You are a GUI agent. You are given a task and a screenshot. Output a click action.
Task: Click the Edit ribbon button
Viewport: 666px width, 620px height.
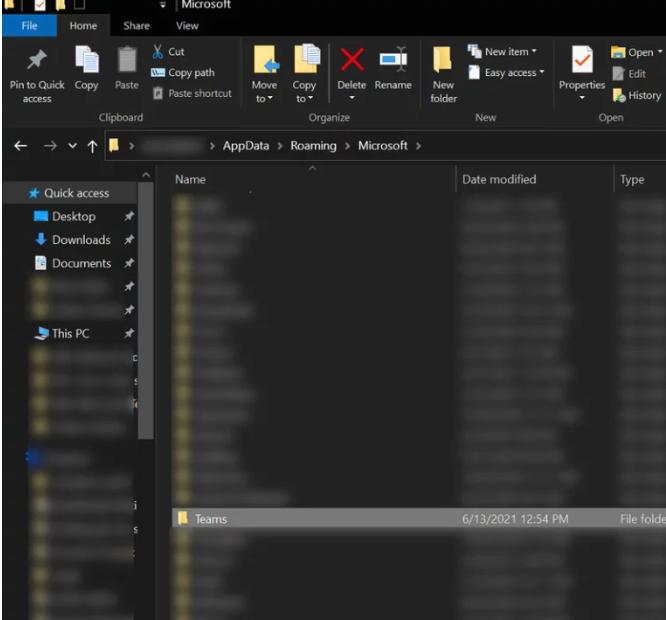[629, 73]
